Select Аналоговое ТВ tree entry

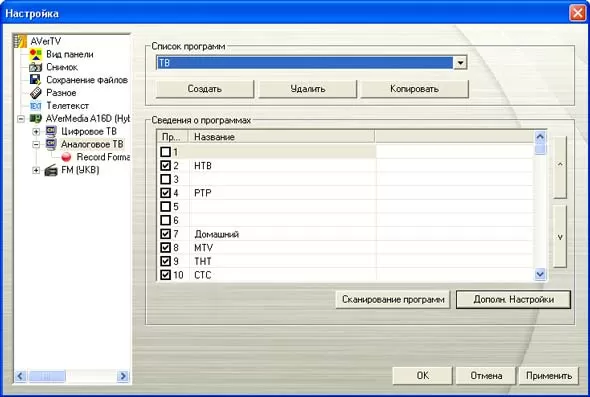click(92, 144)
